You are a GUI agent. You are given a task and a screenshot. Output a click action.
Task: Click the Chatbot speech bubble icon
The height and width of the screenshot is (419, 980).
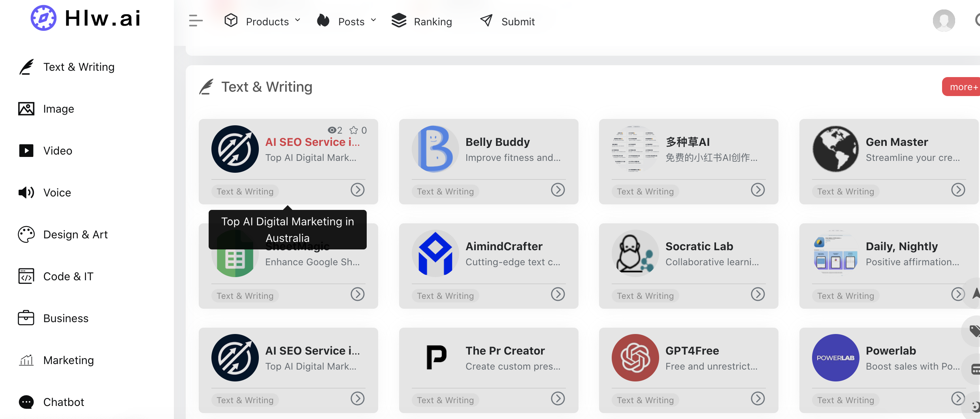point(26,402)
